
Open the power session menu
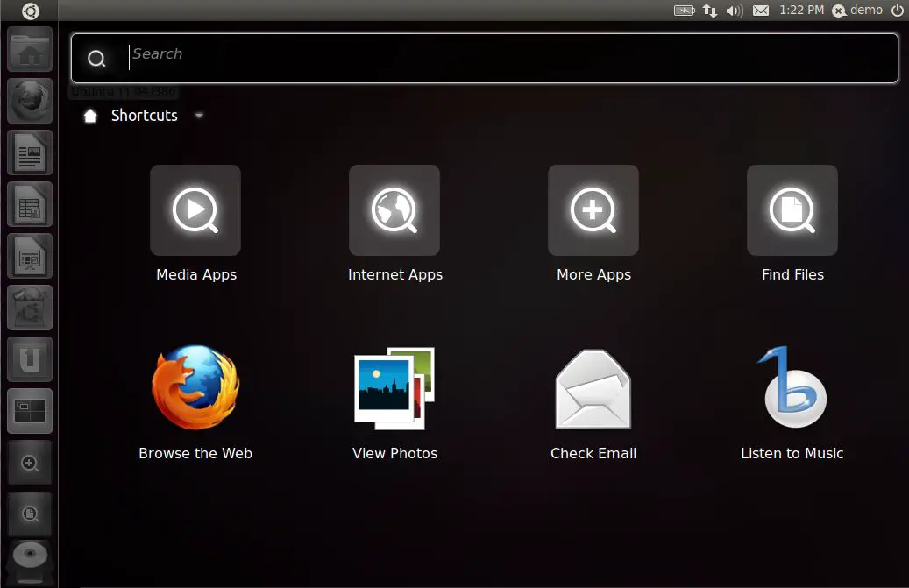pos(897,11)
